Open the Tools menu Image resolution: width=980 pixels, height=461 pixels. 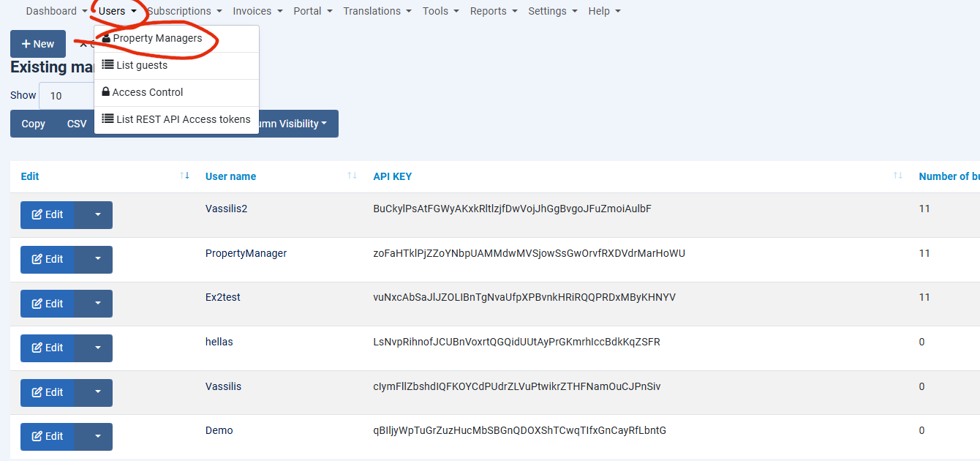pyautogui.click(x=441, y=11)
